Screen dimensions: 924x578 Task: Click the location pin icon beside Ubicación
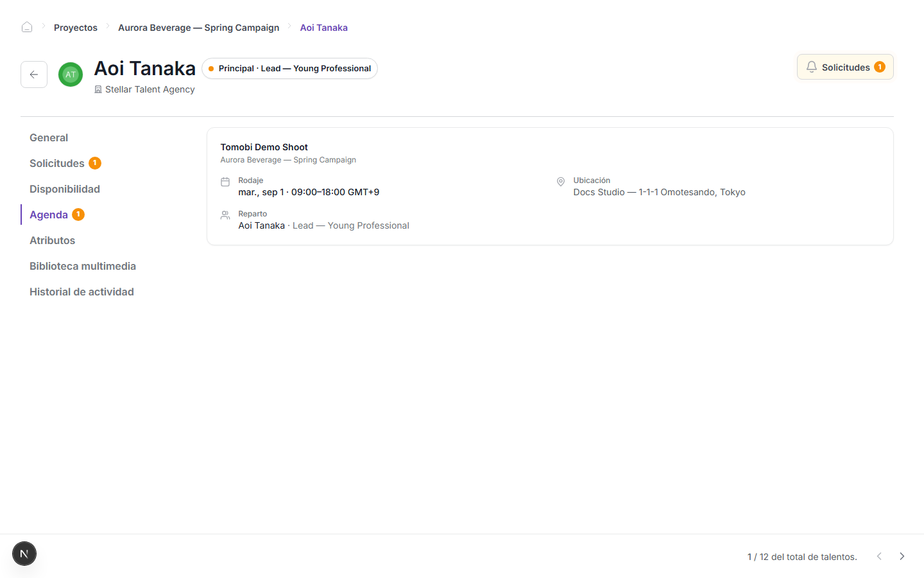(560, 182)
